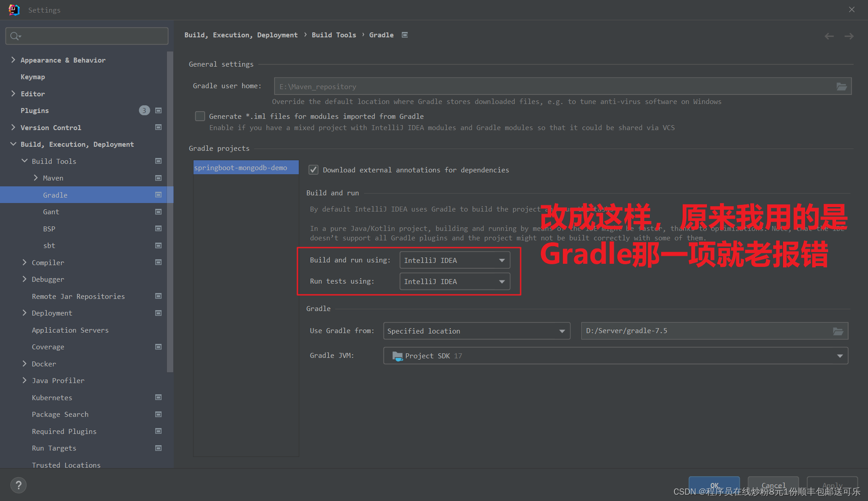868x501 pixels.
Task: Click the project-level icon beside Kubernetes
Action: 158,397
